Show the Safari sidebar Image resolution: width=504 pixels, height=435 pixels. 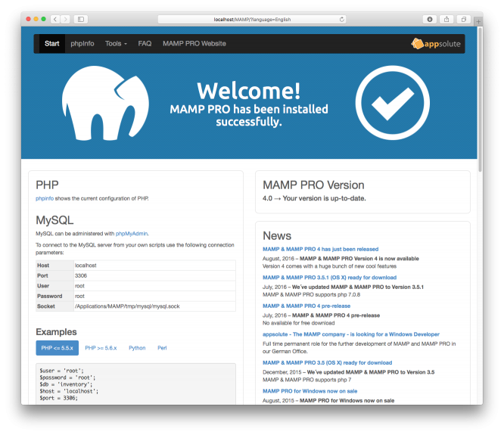click(81, 19)
